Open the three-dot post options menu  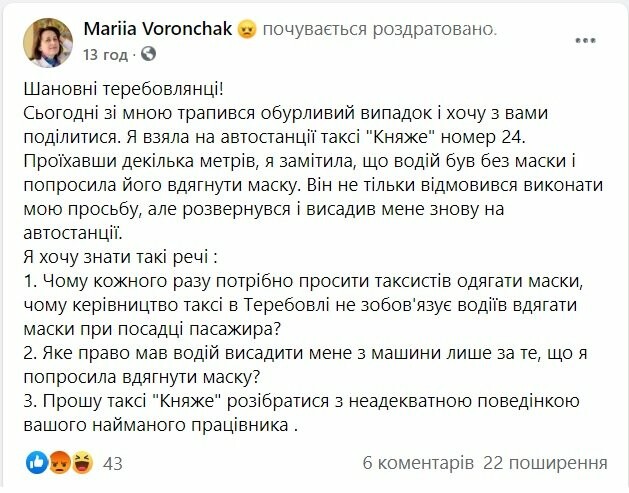(x=585, y=40)
